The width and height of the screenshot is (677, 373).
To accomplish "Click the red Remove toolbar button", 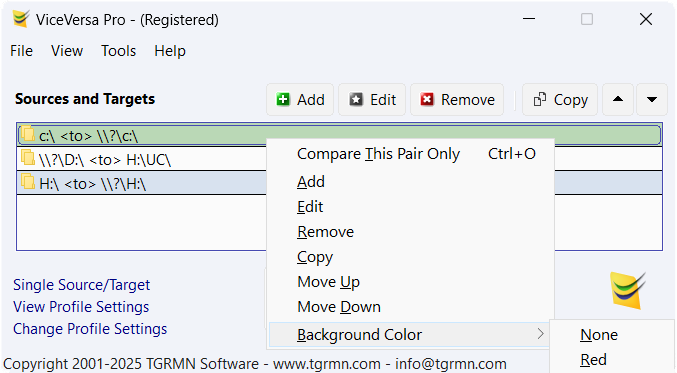I will click(457, 100).
